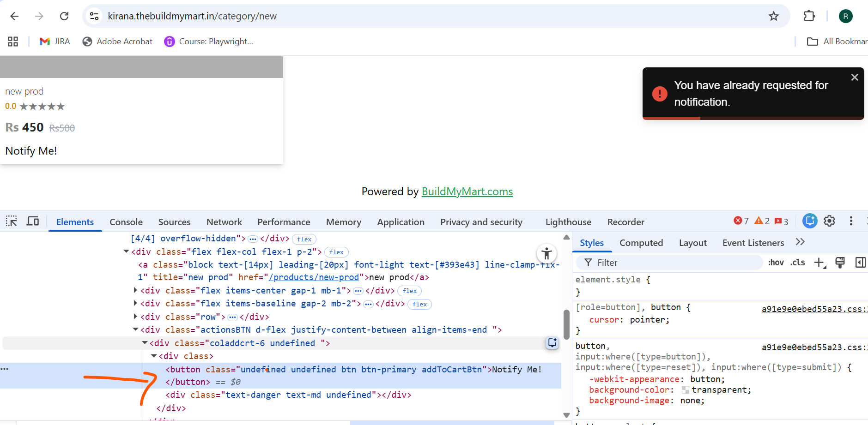Open the JIRA bookmark
Screen dimensions: 868x425
pyautogui.click(x=55, y=42)
